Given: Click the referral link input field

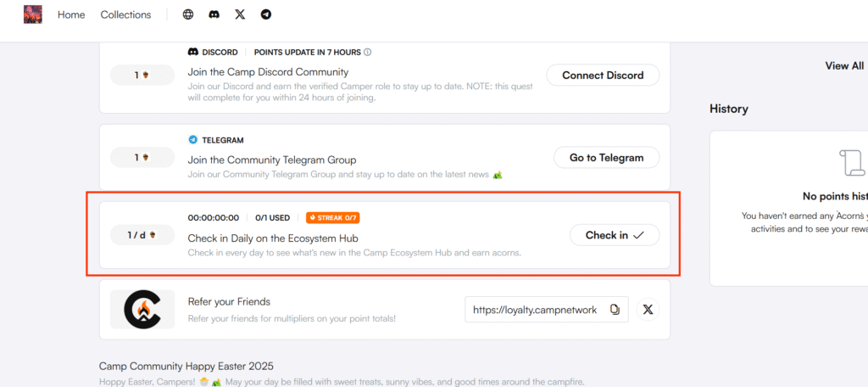Looking at the screenshot, I should [547, 310].
